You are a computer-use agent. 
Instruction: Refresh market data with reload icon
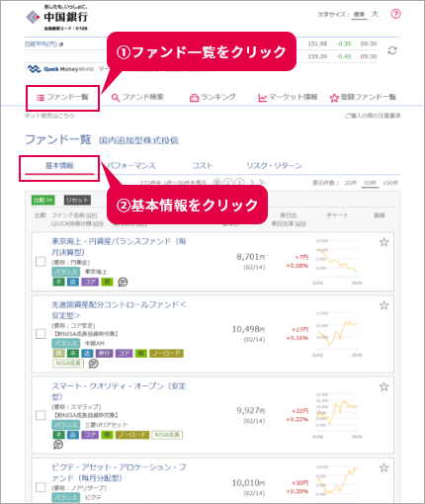pos(392,50)
